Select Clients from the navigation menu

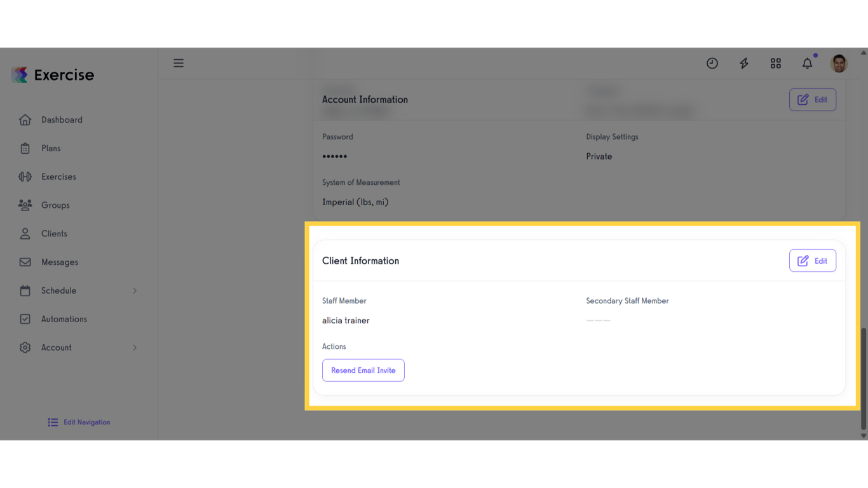pyautogui.click(x=54, y=233)
